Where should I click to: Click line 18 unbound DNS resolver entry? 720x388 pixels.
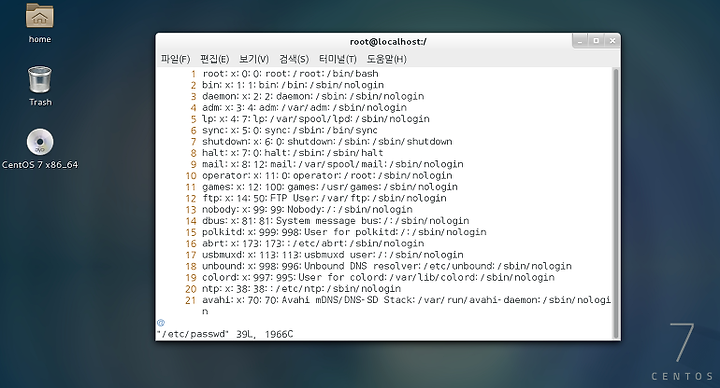[x=387, y=266]
